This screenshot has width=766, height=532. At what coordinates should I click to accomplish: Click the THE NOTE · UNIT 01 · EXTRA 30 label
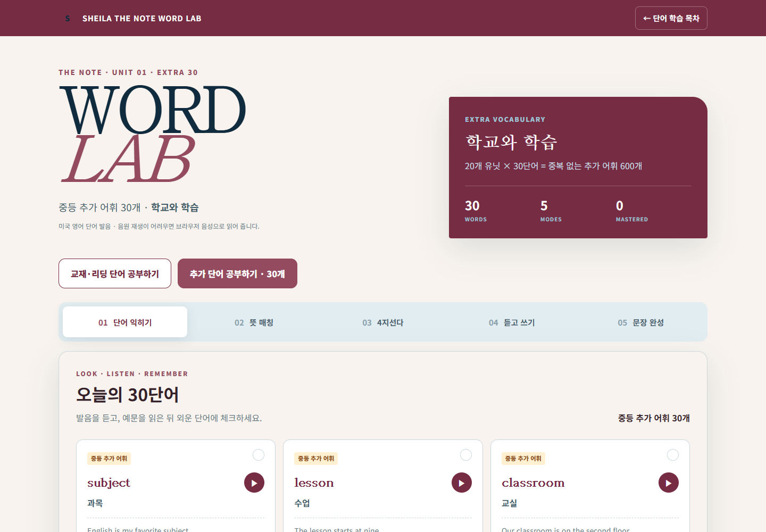[x=128, y=72]
